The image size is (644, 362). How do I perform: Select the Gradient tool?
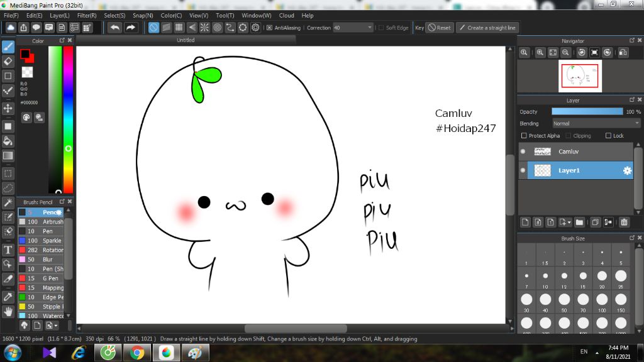click(x=8, y=156)
